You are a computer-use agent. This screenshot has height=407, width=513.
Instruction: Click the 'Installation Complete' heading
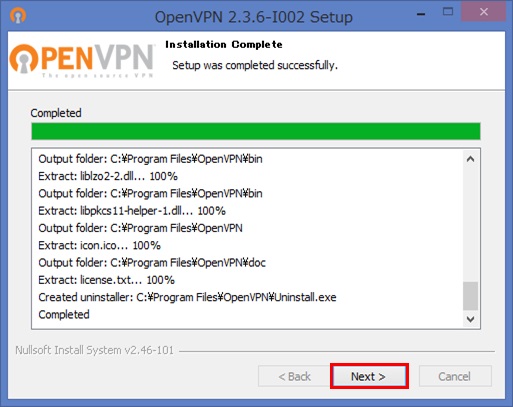click(x=224, y=44)
